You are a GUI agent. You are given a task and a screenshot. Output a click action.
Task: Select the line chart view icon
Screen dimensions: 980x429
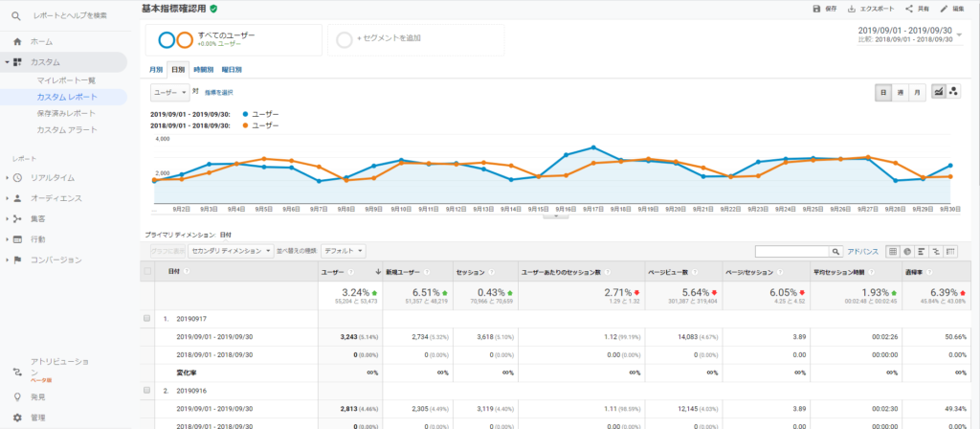click(x=938, y=91)
